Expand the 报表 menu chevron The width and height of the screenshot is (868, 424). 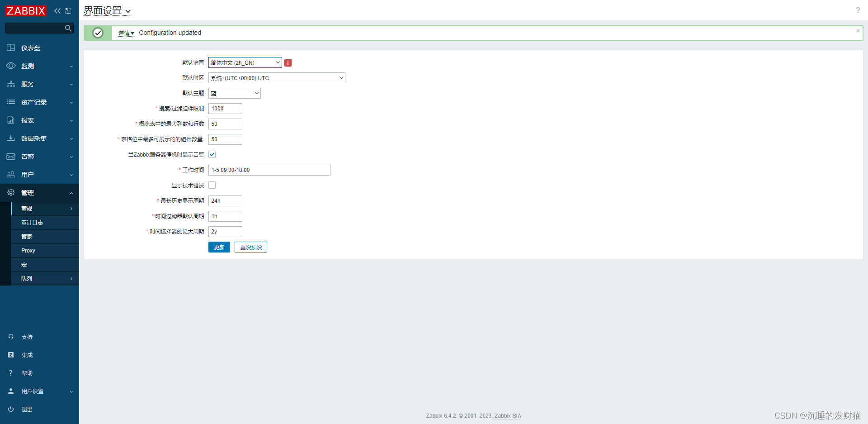(71, 121)
